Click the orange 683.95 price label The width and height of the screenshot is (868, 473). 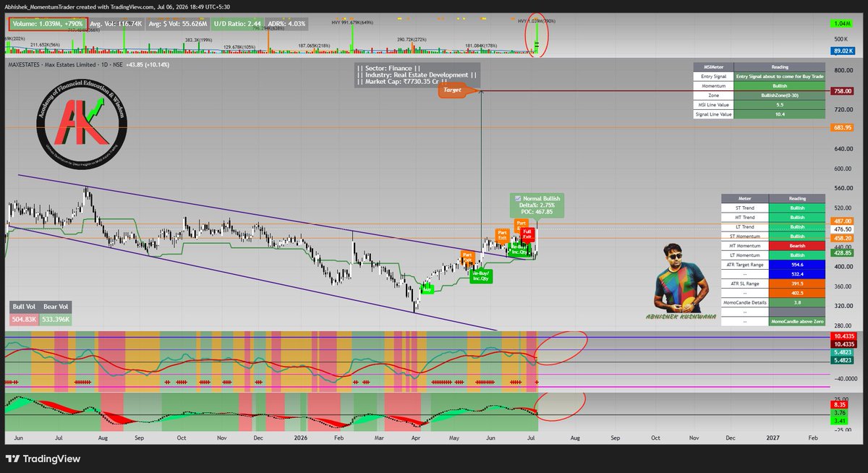[x=842, y=127]
